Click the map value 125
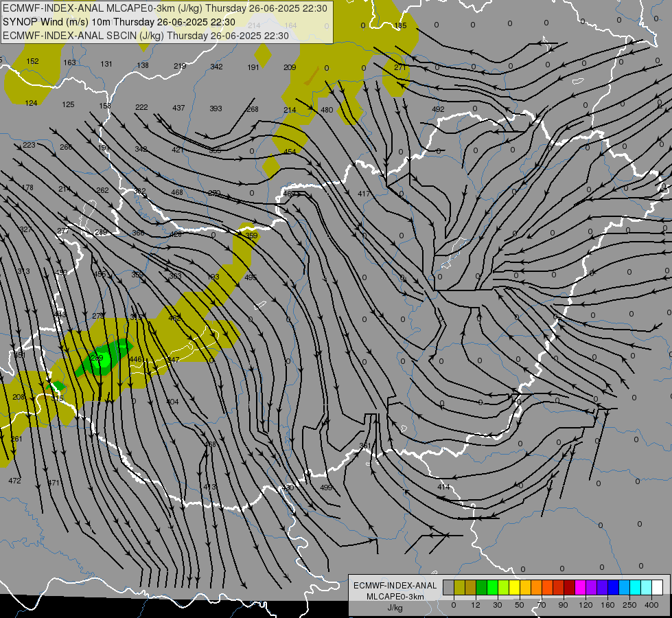This screenshot has height=618, width=672. point(68,104)
